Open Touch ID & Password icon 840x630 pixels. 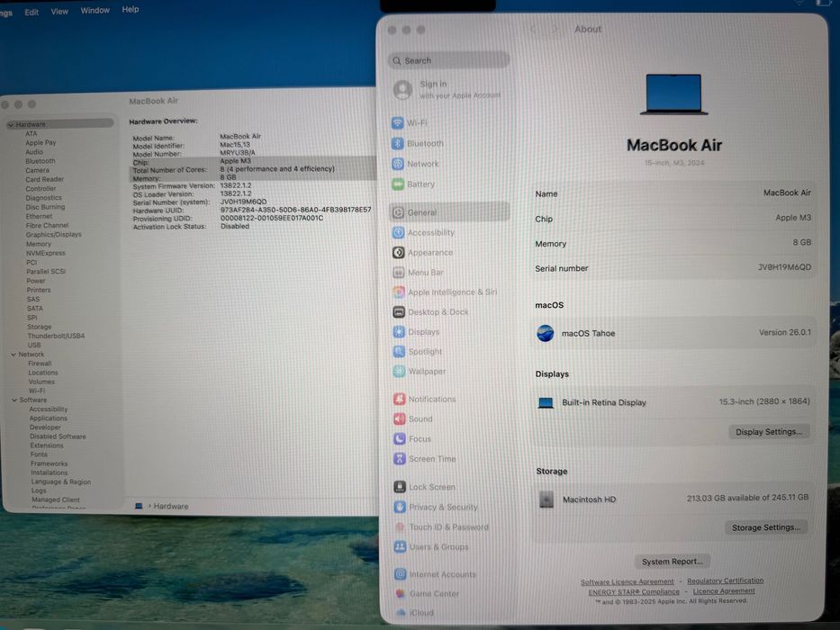pyautogui.click(x=400, y=526)
